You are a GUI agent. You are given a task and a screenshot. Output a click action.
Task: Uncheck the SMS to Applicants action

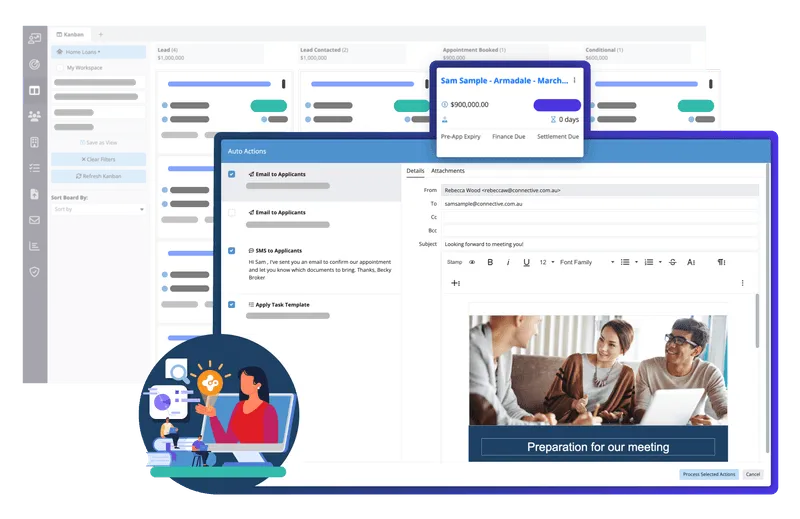point(232,251)
